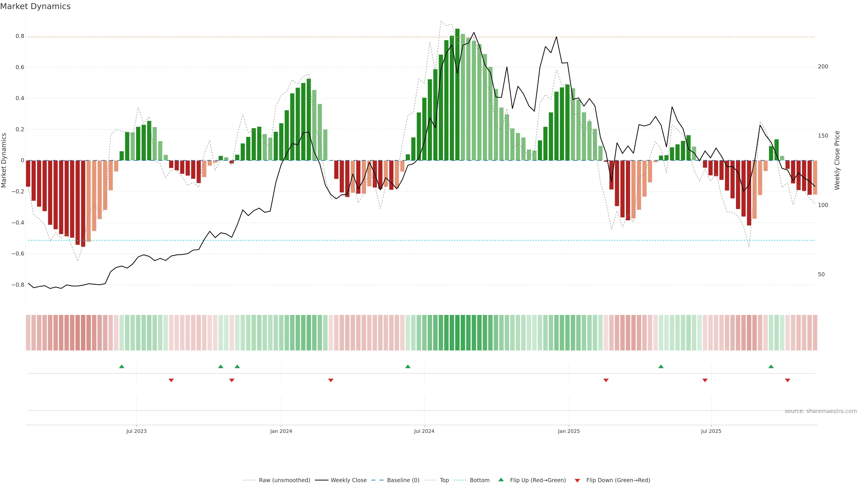Click the green flip-up marker just before Jul 2024

click(408, 366)
